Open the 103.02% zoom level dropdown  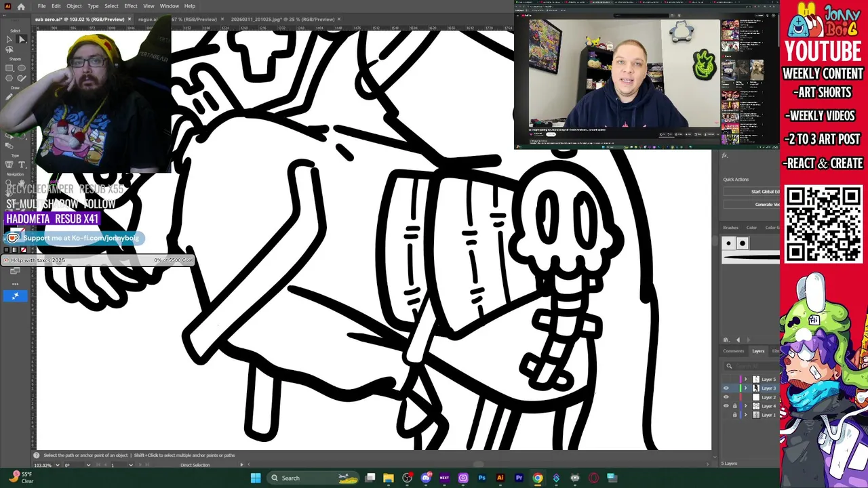58,465
